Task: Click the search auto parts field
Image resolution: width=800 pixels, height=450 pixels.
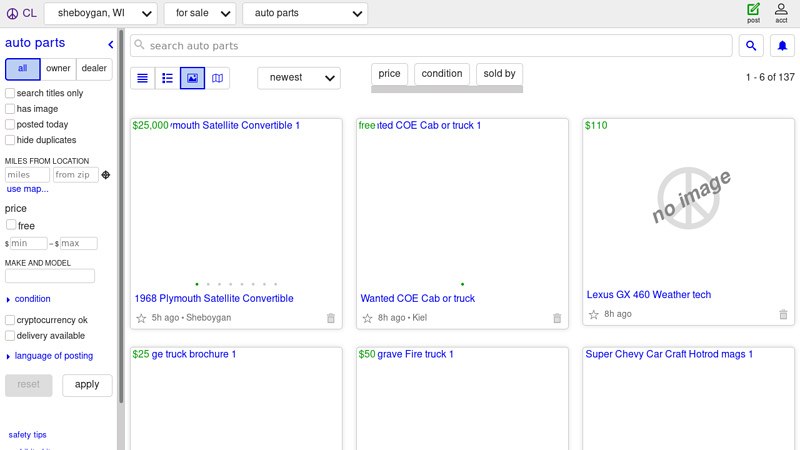Action: 430,46
